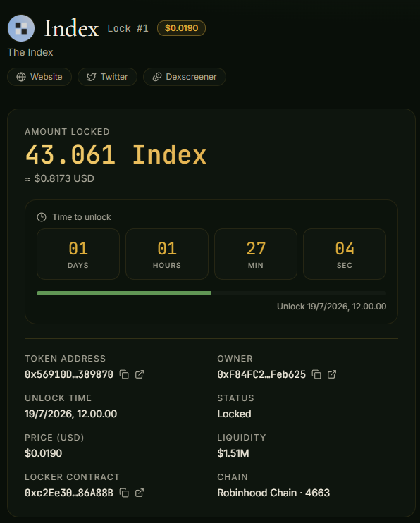
Task: Open the Dexscreener link button
Action: coord(185,77)
